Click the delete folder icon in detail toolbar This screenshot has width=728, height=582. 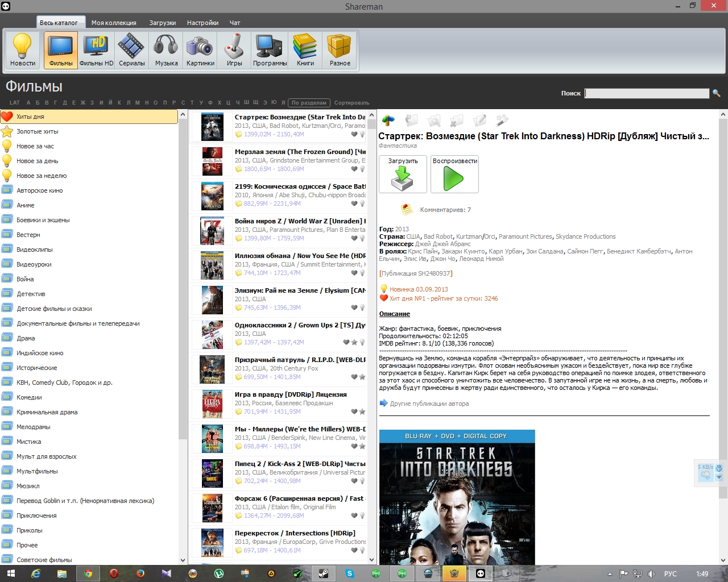[x=457, y=120]
